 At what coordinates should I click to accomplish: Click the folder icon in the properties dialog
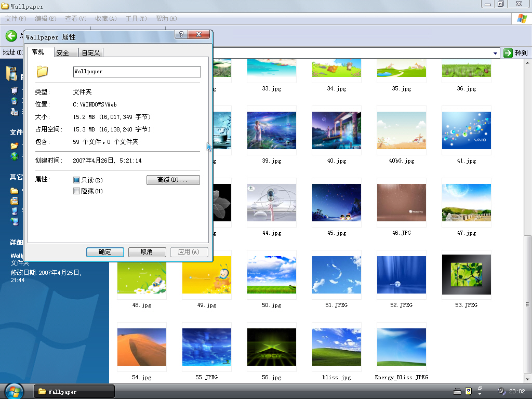point(43,72)
